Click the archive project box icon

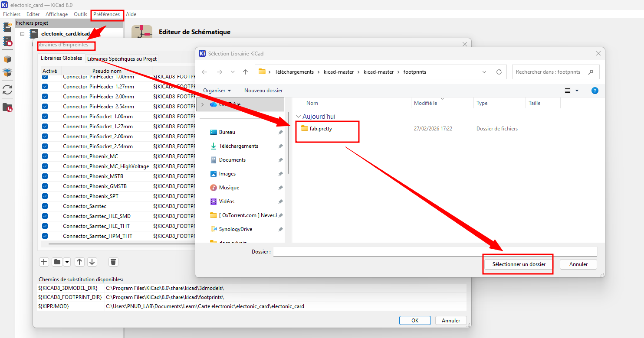[x=7, y=59]
